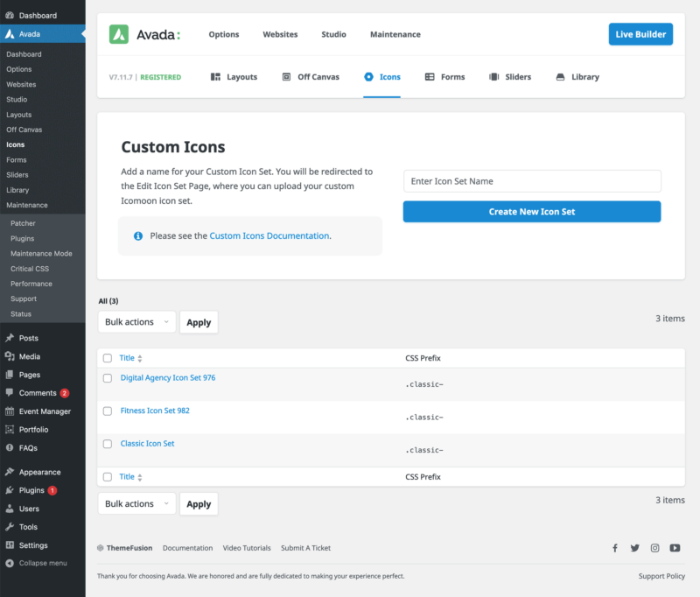
Task: Click the Plugins icon in the sidebar
Action: [10, 491]
